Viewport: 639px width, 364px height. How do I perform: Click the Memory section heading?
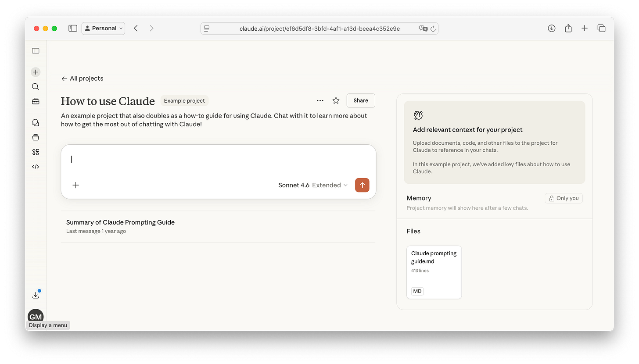(419, 198)
